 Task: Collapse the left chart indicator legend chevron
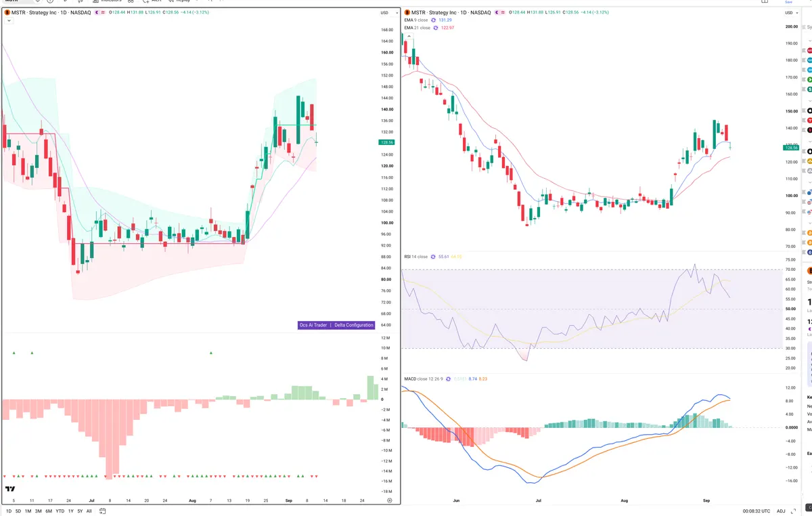click(8, 21)
